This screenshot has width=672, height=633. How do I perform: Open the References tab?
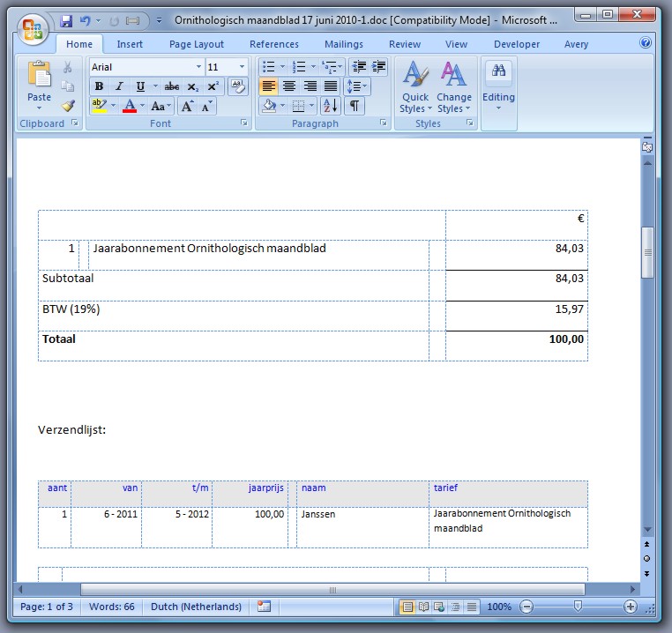[x=274, y=44]
